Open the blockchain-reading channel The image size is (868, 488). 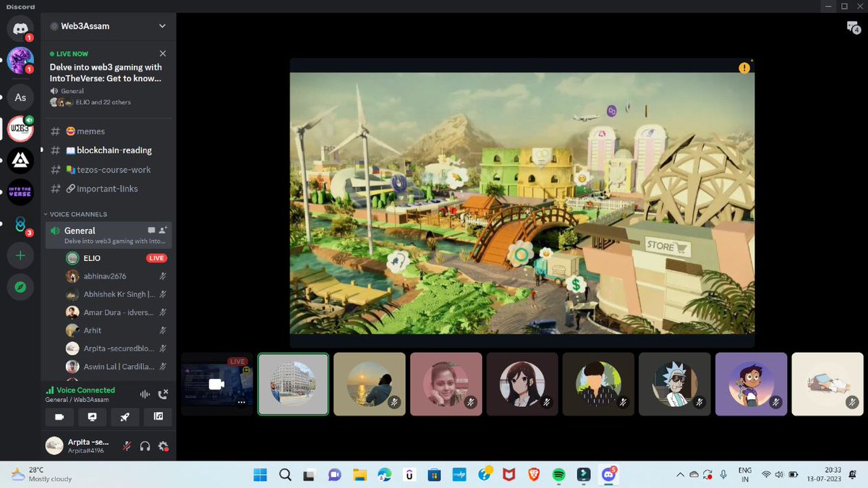tap(109, 150)
